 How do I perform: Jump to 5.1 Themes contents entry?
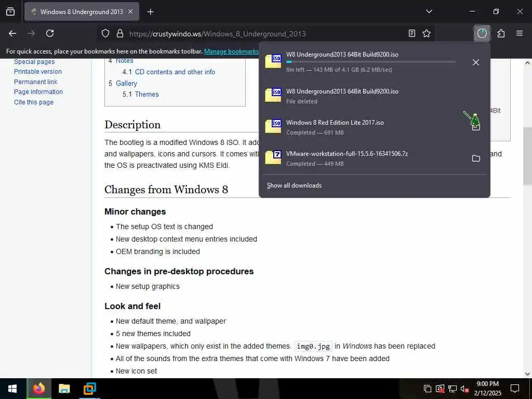pyautogui.click(x=140, y=95)
